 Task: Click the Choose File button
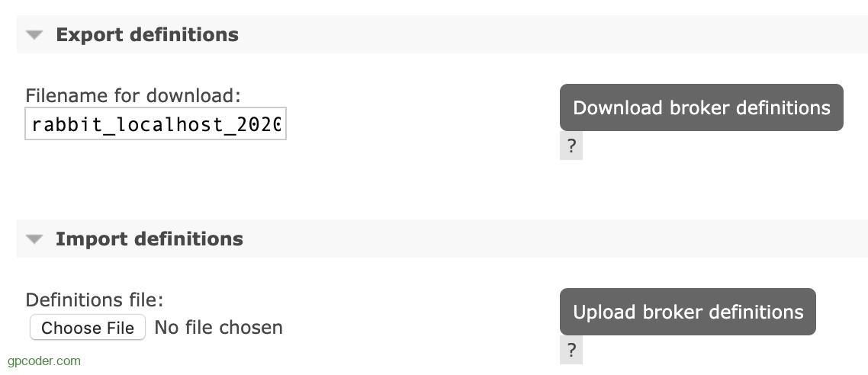pyautogui.click(x=88, y=328)
